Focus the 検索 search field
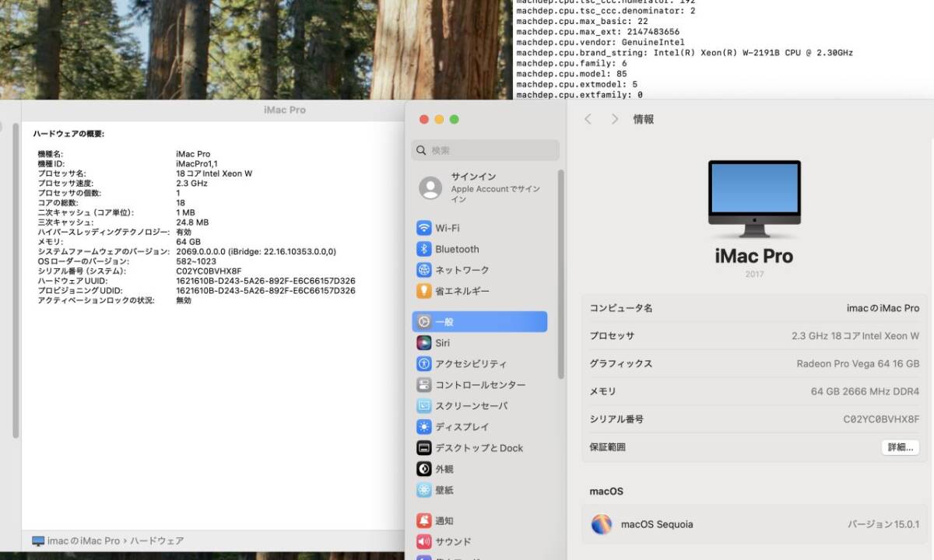 tap(485, 150)
